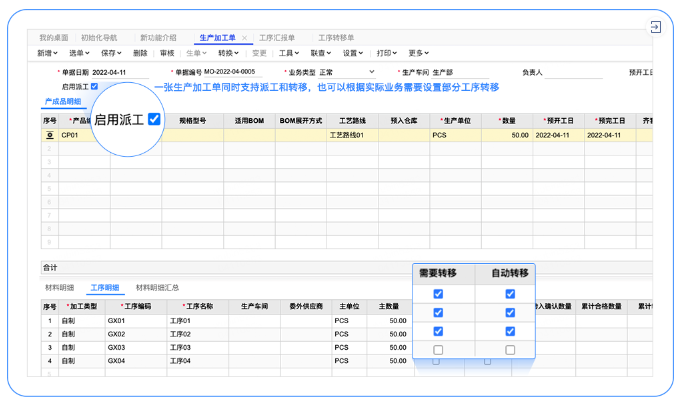
Task: Expand the 新增 toolbar dropdown
Action: click(x=47, y=53)
